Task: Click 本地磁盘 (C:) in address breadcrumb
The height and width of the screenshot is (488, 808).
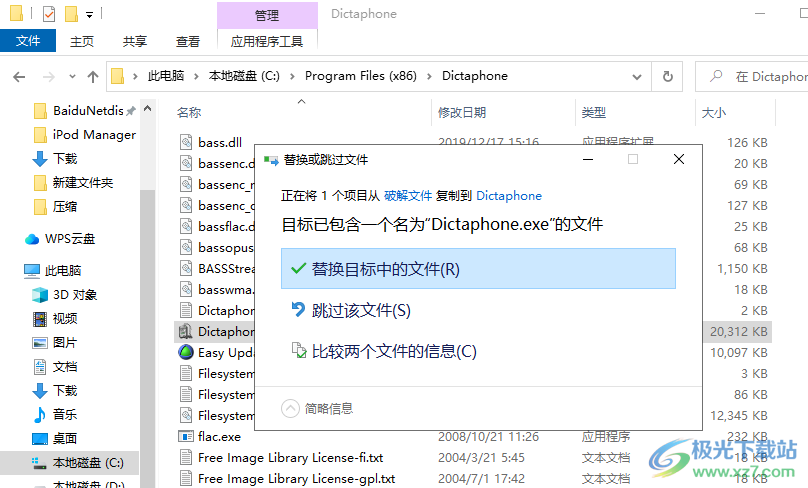Action: coord(244,76)
